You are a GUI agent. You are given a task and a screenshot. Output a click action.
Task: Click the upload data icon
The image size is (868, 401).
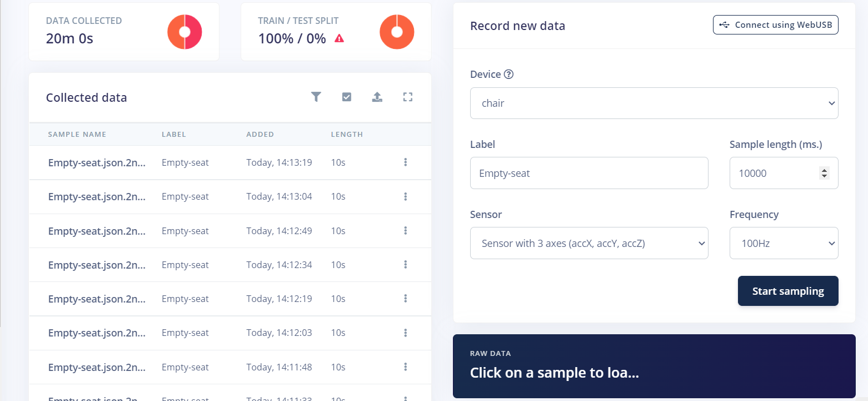(377, 97)
